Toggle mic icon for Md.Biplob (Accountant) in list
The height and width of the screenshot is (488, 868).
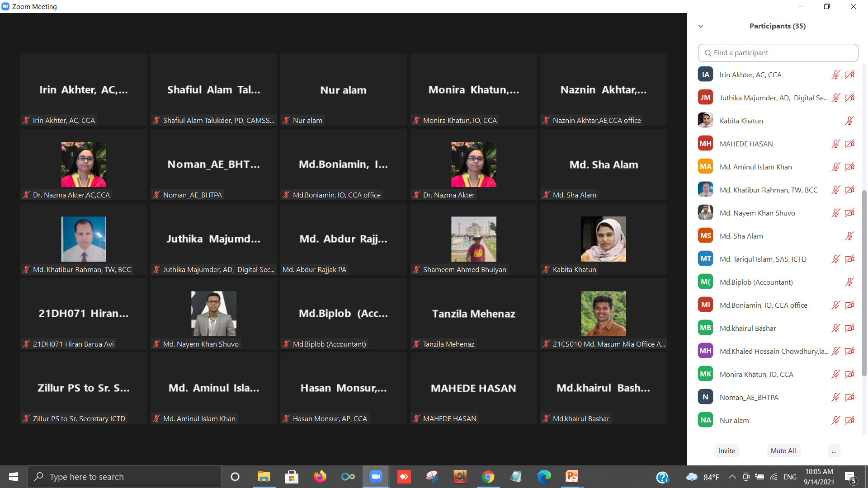click(x=849, y=282)
